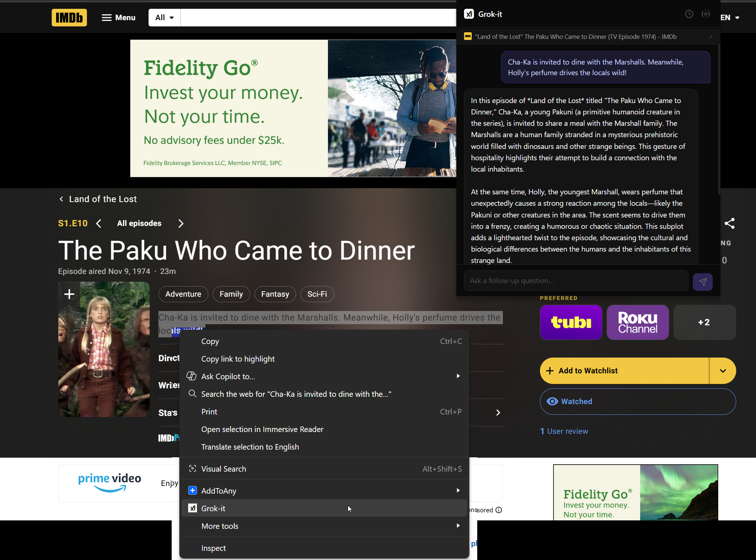Click the Adventure genre chip
Image resolution: width=756 pixels, height=560 pixels.
pyautogui.click(x=183, y=294)
